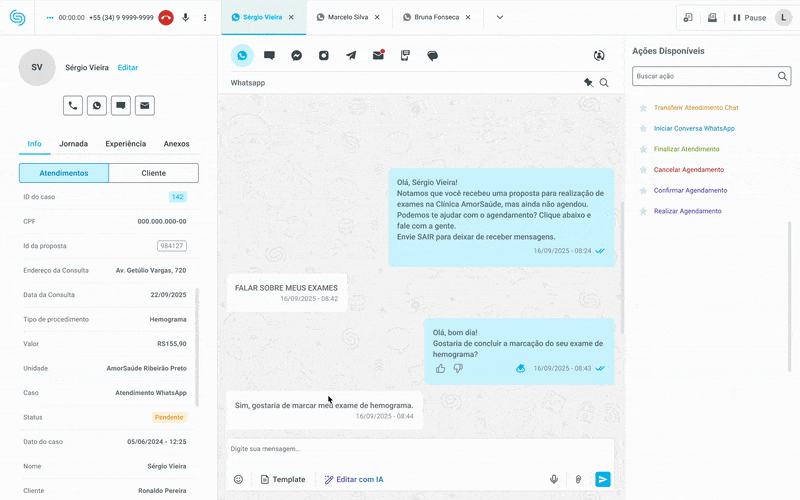
Task: Click the proposal id 984127 field
Action: (172, 246)
